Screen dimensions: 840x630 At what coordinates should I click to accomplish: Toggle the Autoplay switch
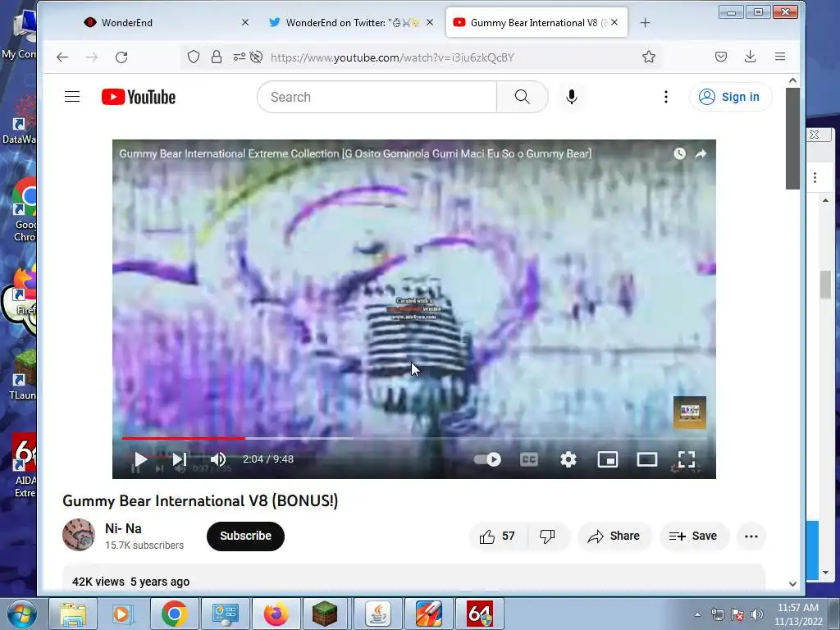point(487,459)
